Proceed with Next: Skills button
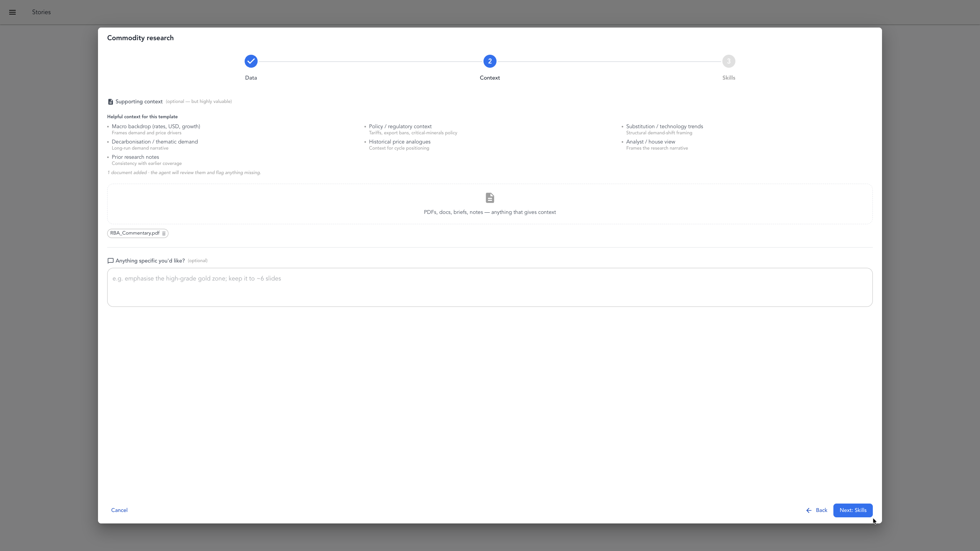The height and width of the screenshot is (551, 980). coord(853,510)
